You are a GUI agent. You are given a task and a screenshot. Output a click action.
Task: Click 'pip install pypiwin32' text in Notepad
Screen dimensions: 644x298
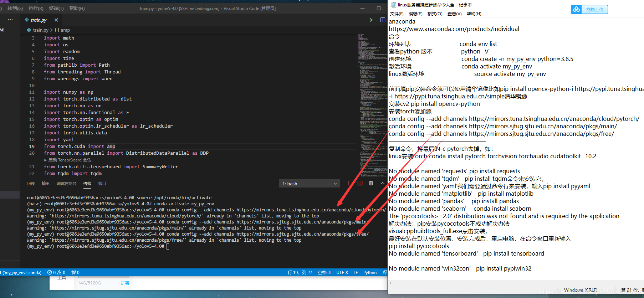tap(504, 268)
